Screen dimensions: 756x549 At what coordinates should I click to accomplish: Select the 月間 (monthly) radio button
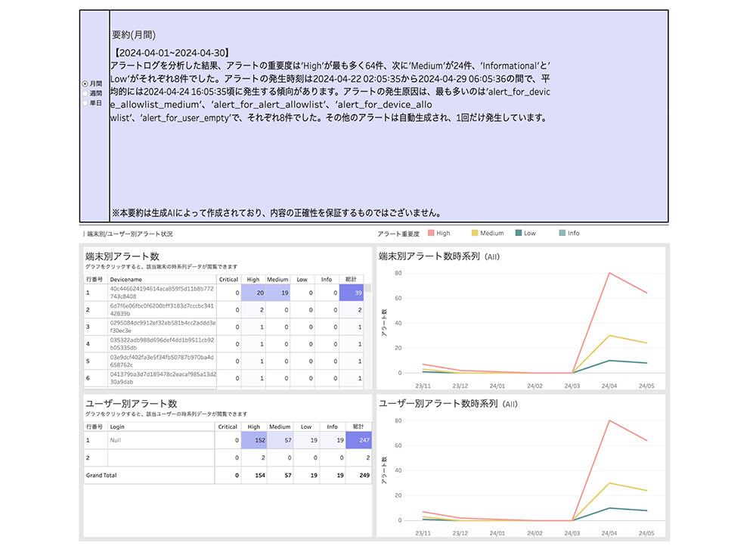[x=85, y=84]
